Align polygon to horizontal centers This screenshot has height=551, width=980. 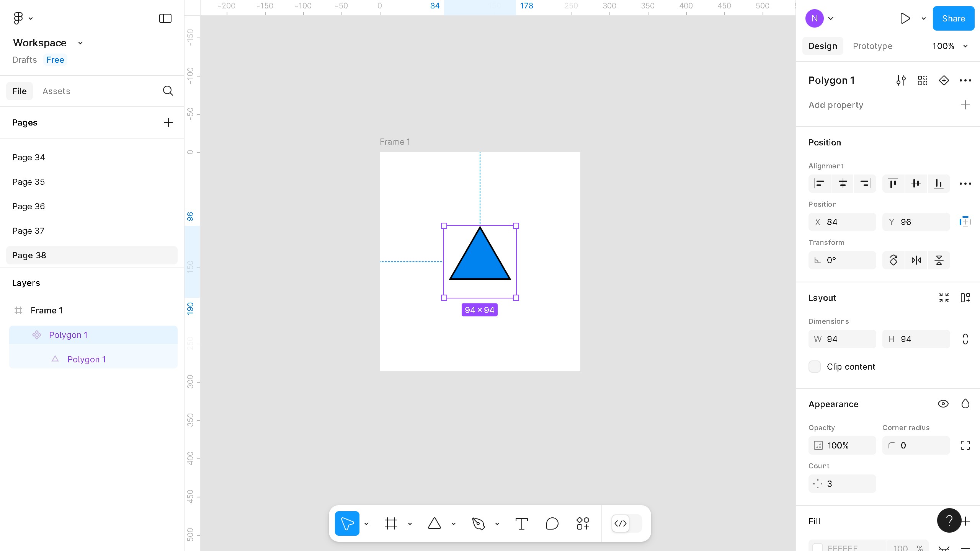[x=843, y=184]
